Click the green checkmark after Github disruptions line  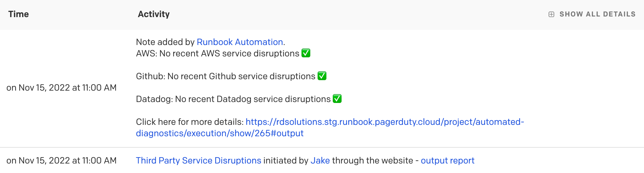(322, 76)
